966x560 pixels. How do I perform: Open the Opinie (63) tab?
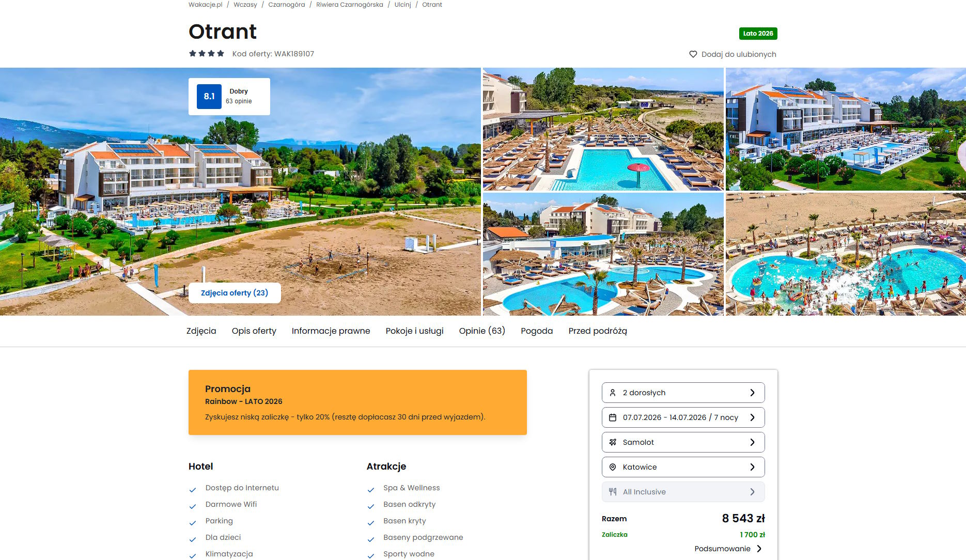click(482, 331)
